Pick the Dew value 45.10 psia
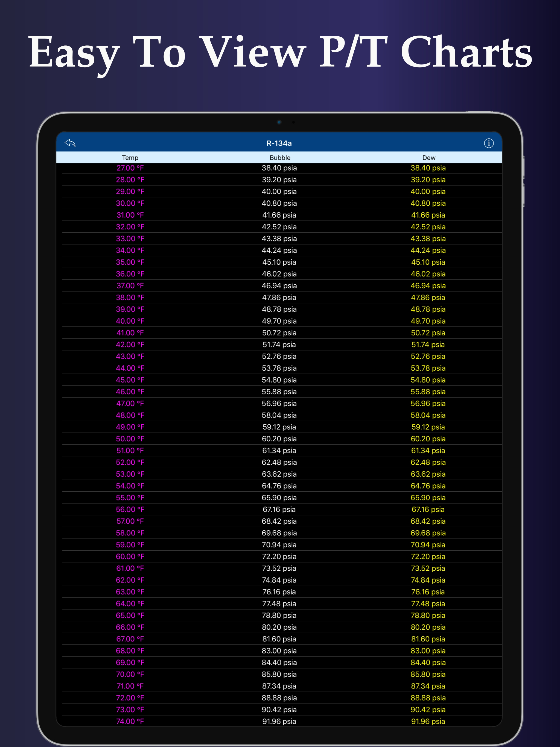The height and width of the screenshot is (747, 560). tap(428, 262)
